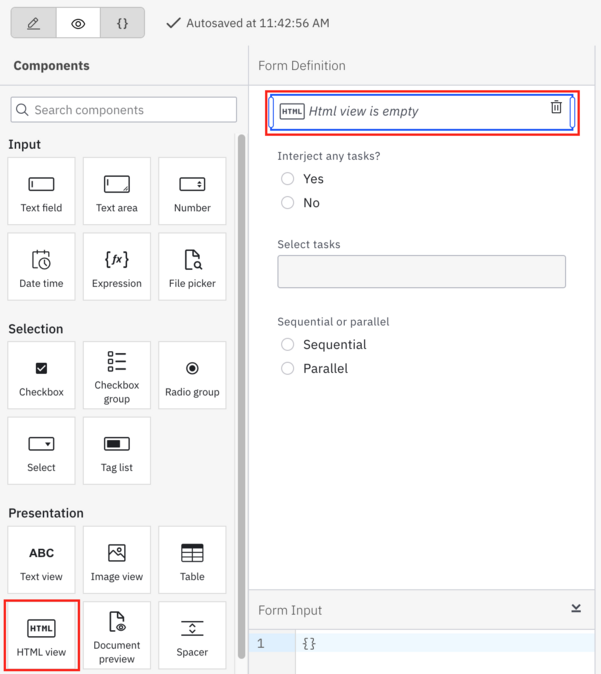The image size is (601, 674).
Task: Select the Yes radio option
Action: [x=288, y=178]
